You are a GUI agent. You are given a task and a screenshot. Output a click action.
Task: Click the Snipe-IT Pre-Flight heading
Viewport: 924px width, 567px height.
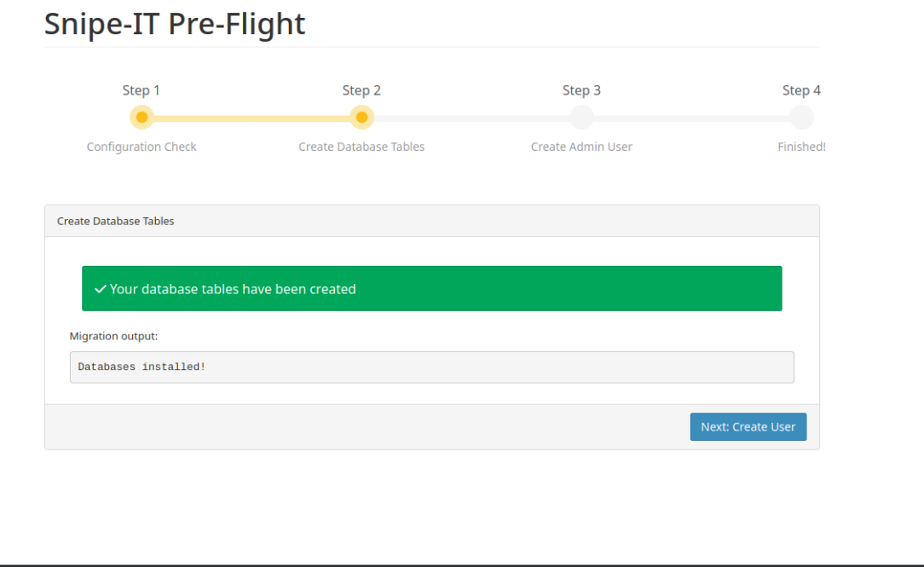tap(175, 23)
